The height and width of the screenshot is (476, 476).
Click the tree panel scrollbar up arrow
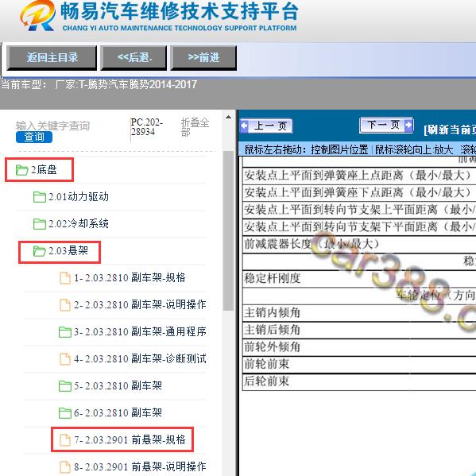click(228, 117)
